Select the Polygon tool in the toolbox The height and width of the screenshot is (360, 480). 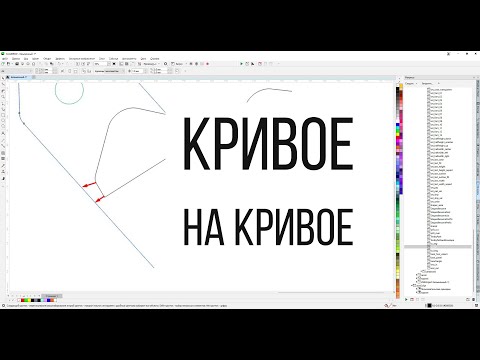coord(3,126)
